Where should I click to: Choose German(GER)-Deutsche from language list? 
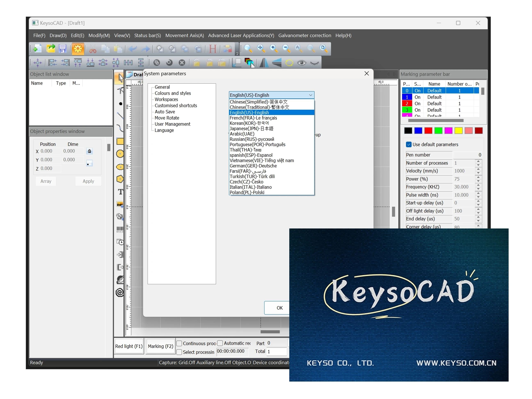coord(253,166)
